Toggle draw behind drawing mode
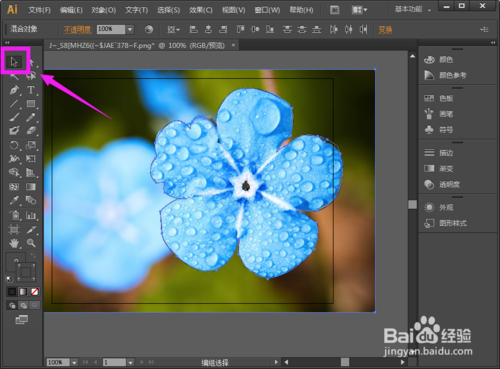This screenshot has width=500, height=369. (23, 305)
